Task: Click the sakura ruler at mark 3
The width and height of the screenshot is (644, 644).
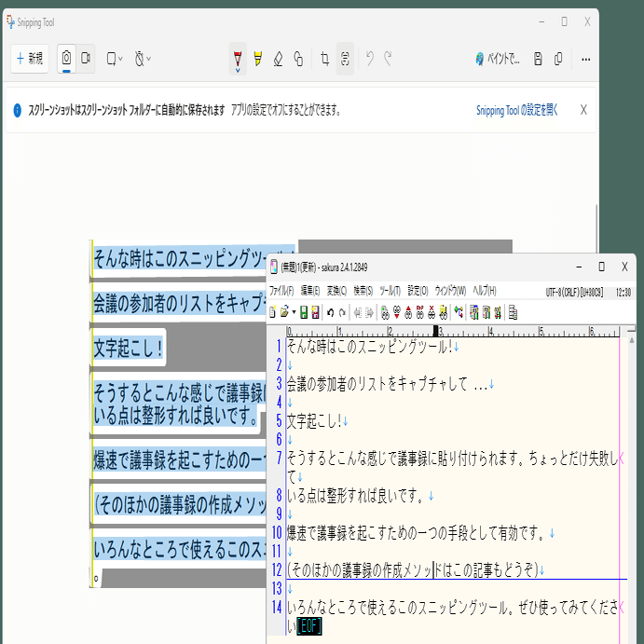Action: (x=440, y=331)
